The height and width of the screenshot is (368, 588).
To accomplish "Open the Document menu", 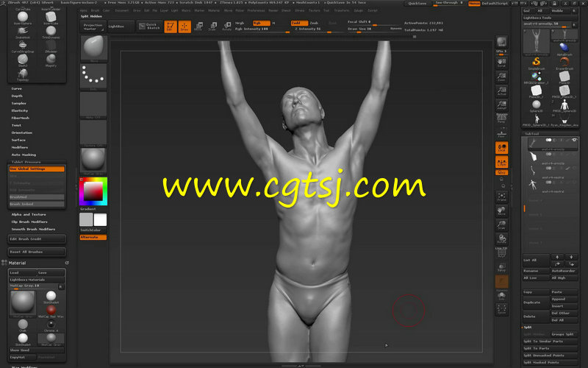I will 122,10.
